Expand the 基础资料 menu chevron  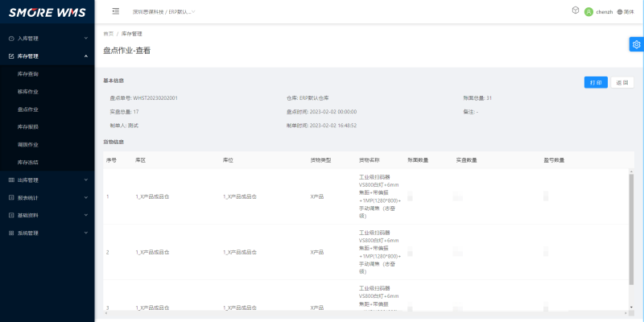click(85, 215)
